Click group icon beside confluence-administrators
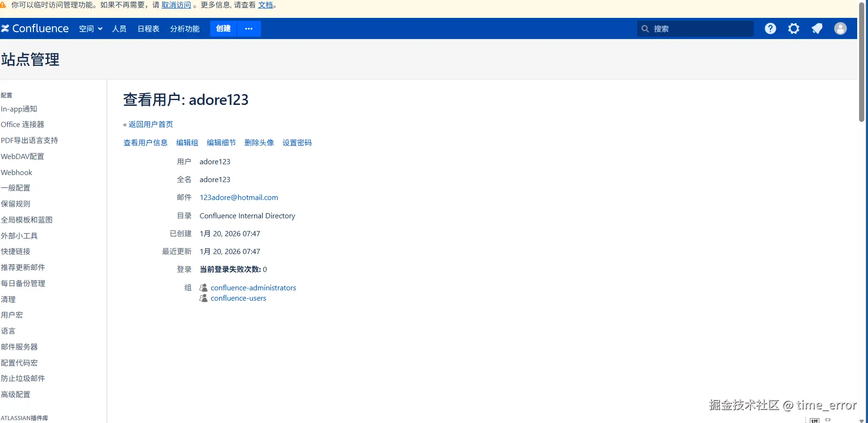Screen dimensions: 868x423 204,287
